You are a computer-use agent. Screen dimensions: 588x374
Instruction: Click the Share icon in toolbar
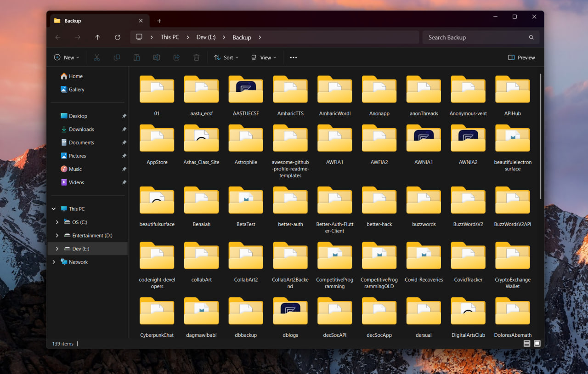pyautogui.click(x=176, y=57)
